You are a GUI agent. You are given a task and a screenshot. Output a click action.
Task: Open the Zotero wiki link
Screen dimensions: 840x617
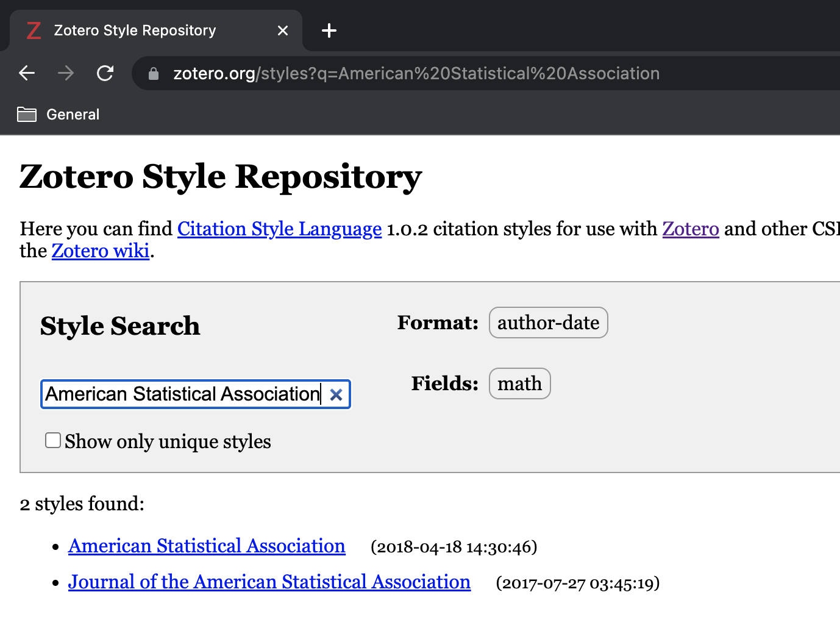pos(101,251)
